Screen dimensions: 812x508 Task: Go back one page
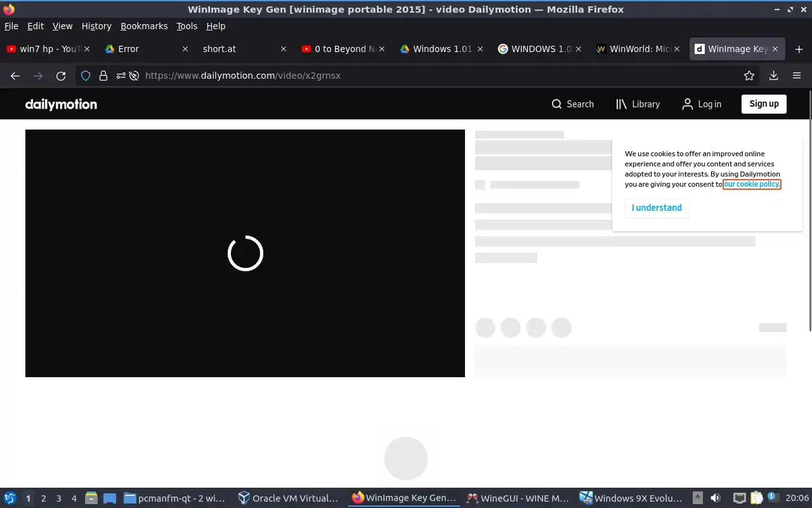pos(15,76)
